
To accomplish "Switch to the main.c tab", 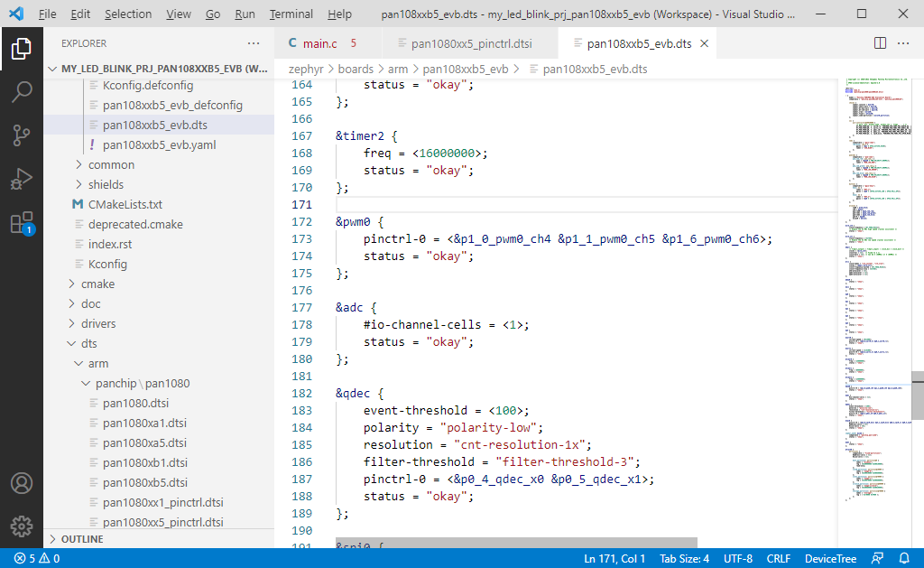I will click(328, 43).
